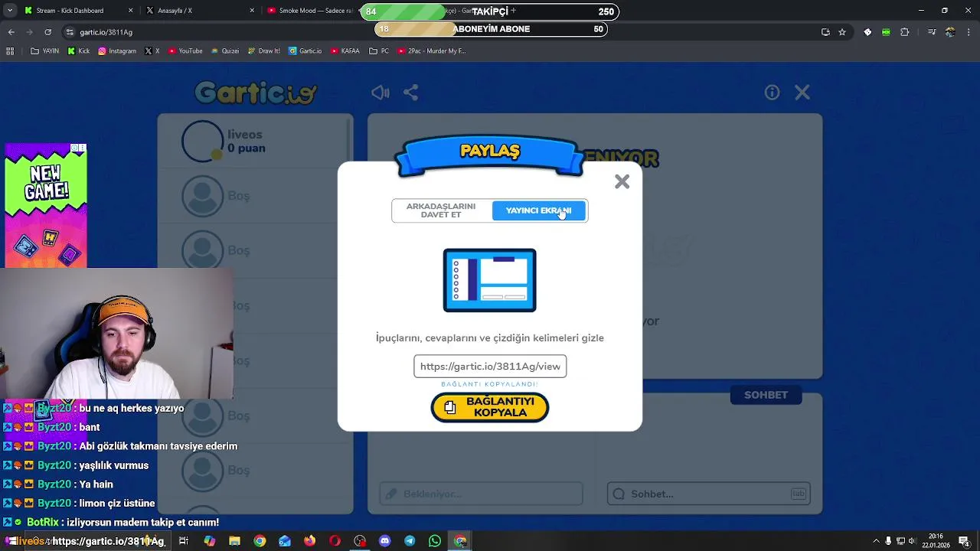This screenshot has width=980, height=551.
Task: Open Firefox from the taskbar
Action: coord(309,541)
